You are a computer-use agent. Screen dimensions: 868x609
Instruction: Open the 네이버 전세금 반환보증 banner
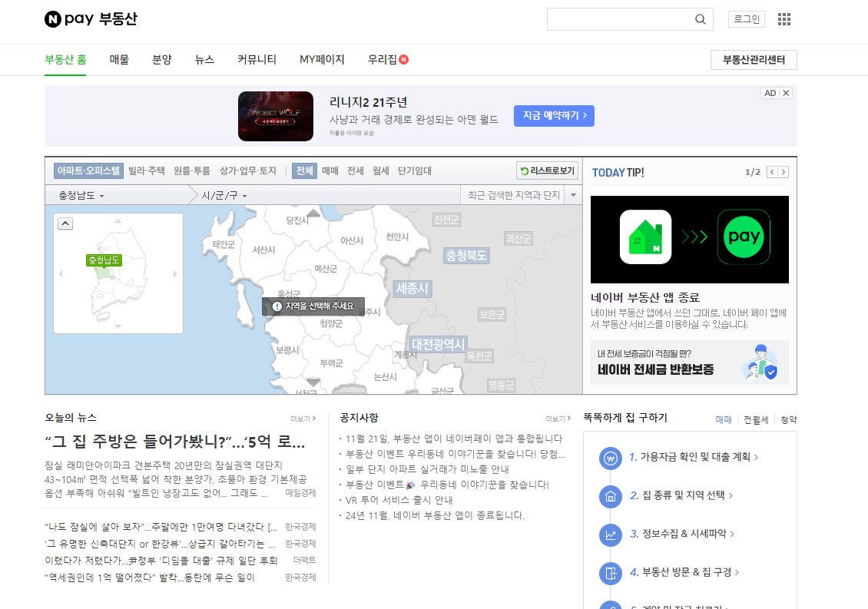[690, 362]
